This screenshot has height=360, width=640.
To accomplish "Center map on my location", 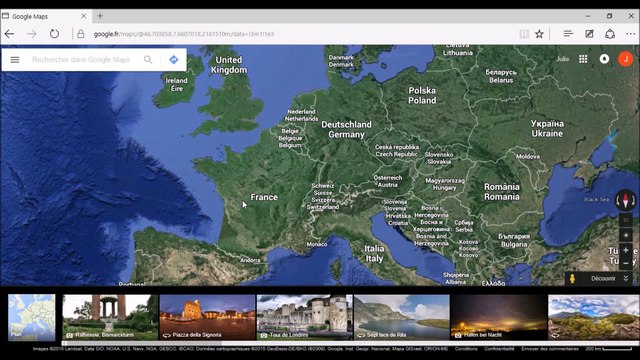I will pyautogui.click(x=626, y=235).
